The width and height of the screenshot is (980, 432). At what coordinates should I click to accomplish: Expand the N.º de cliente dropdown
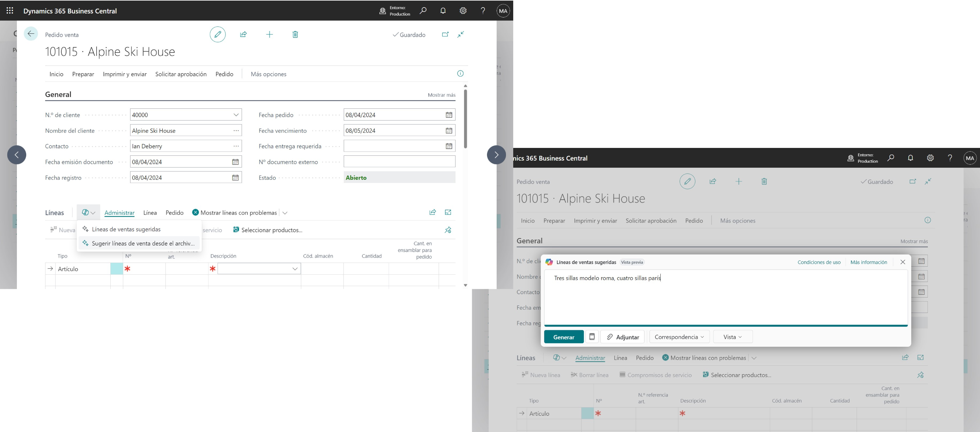point(236,115)
